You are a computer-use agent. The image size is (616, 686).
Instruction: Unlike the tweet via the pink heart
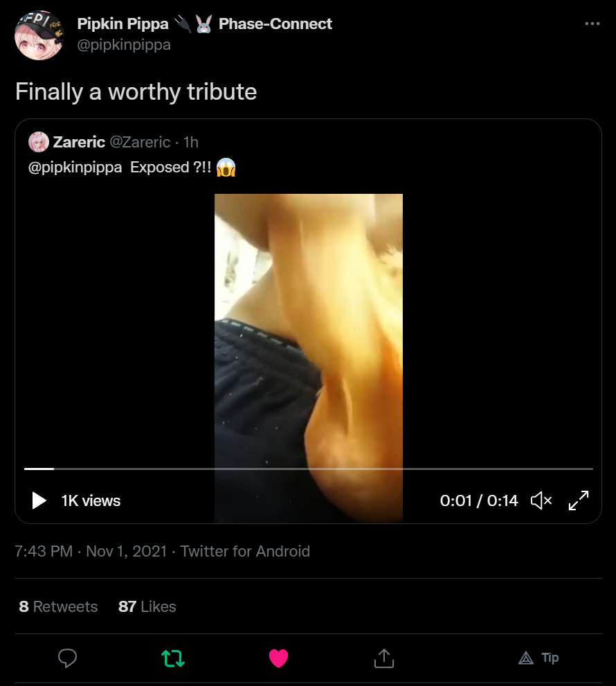(x=278, y=658)
